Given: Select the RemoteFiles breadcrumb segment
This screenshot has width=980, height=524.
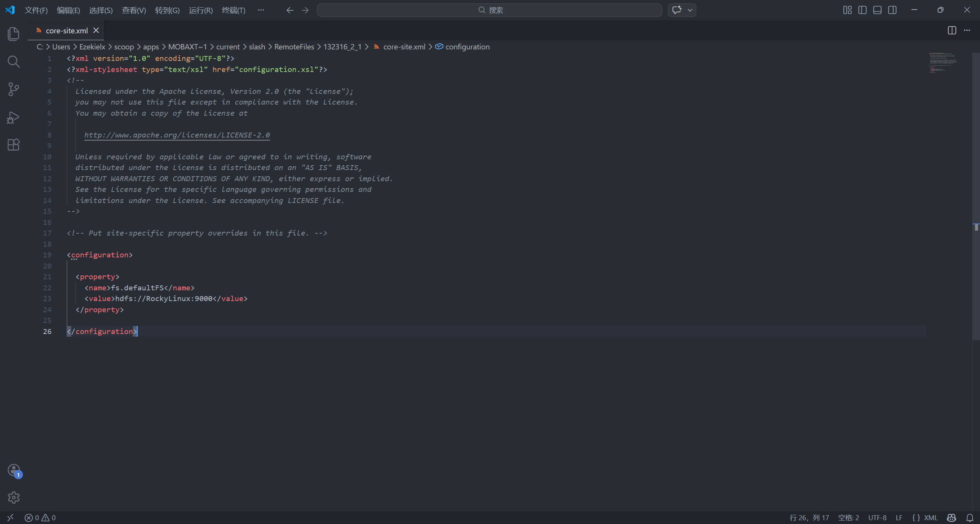Looking at the screenshot, I should coord(294,47).
